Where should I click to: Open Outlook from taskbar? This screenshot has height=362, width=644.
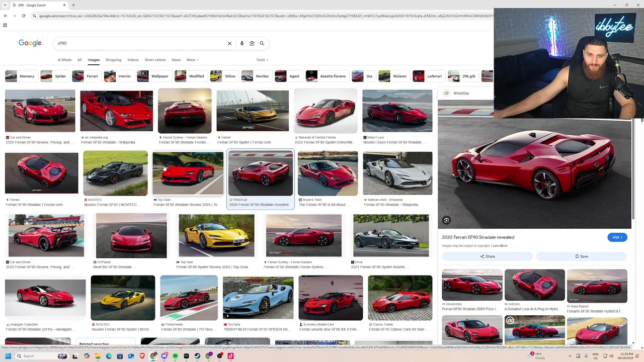131,356
